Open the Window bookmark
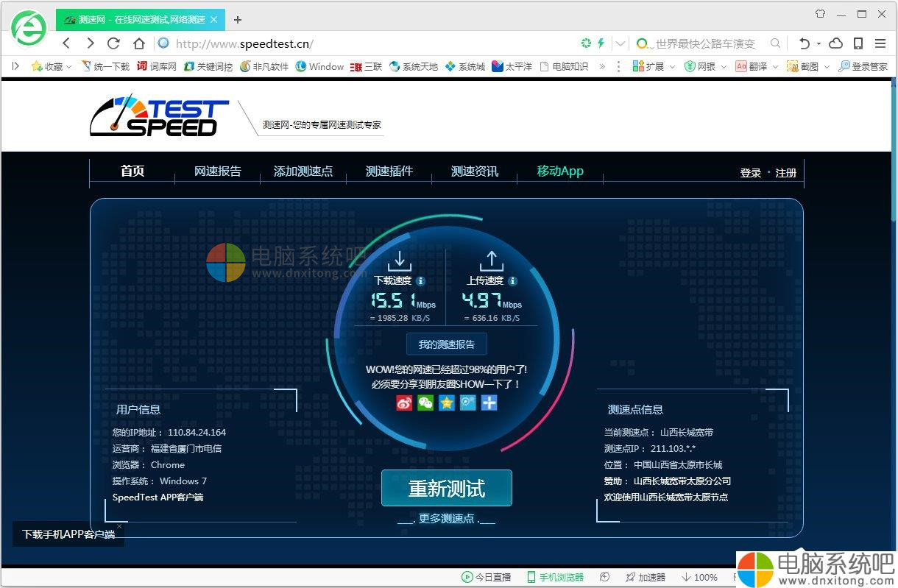898x588 pixels. pos(319,66)
